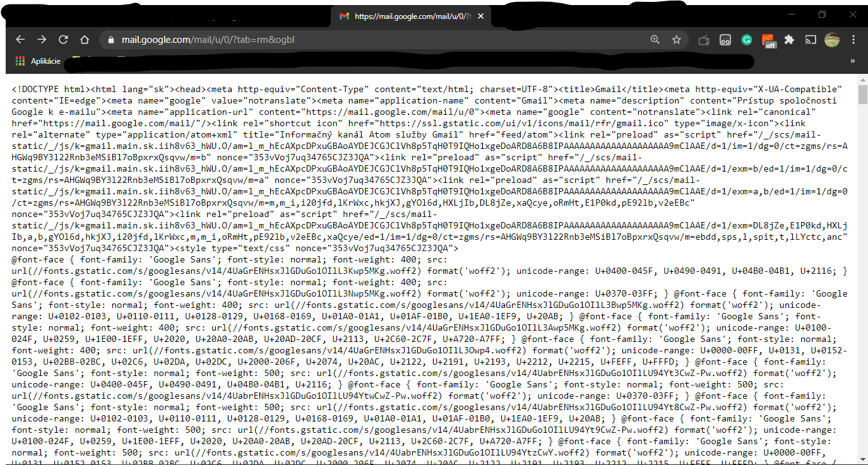Open the TV-shaped extension icon
The image size is (868, 465).
point(704,40)
